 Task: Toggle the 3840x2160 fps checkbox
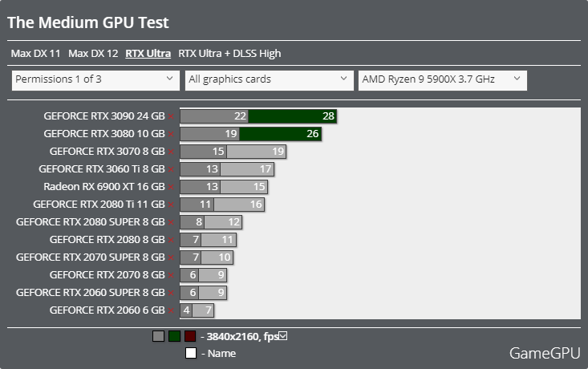[x=283, y=336]
